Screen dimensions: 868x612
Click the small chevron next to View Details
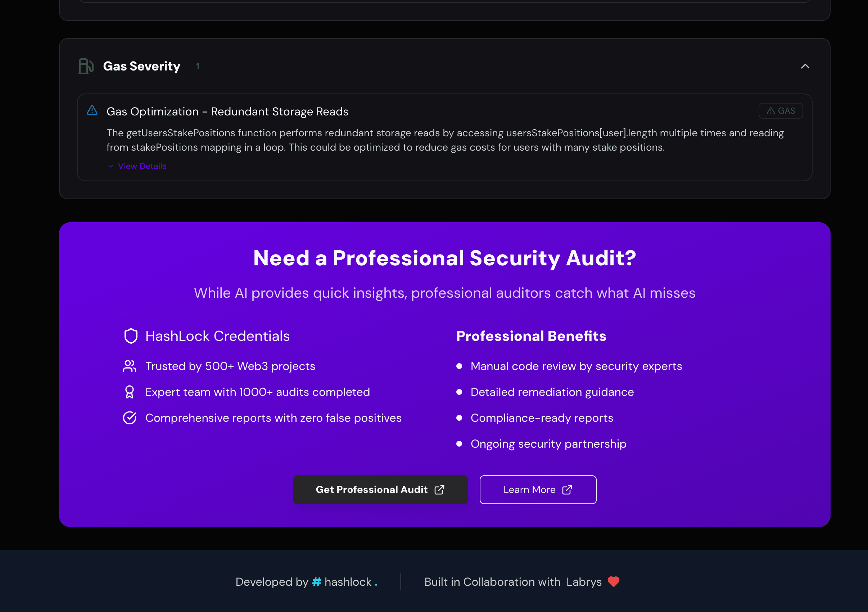point(111,166)
